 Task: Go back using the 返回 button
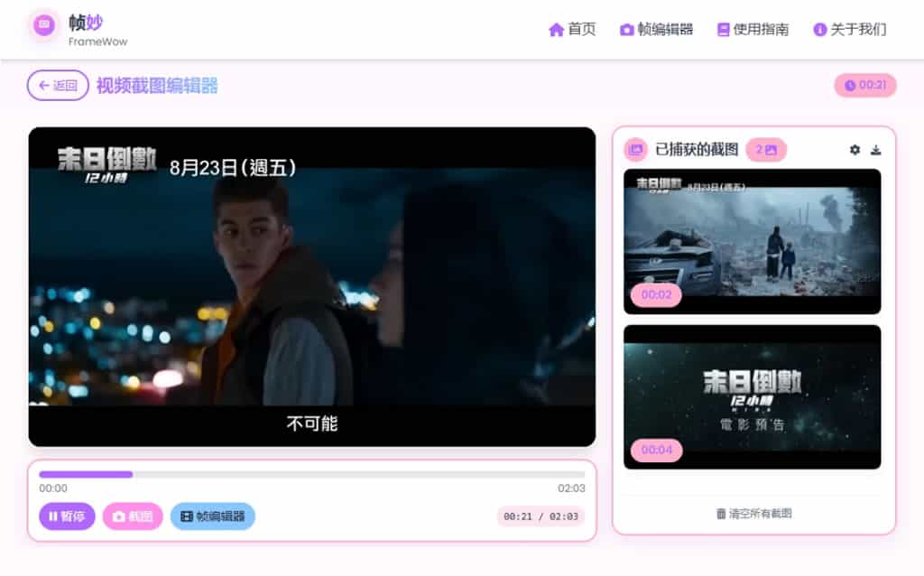point(58,86)
